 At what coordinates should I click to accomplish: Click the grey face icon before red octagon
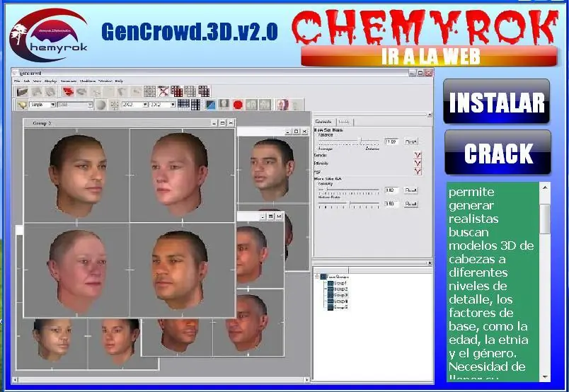(x=224, y=105)
